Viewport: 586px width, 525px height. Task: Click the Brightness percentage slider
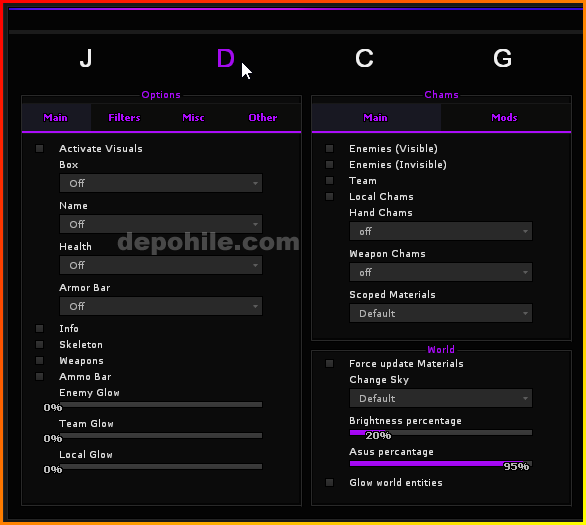click(x=441, y=433)
